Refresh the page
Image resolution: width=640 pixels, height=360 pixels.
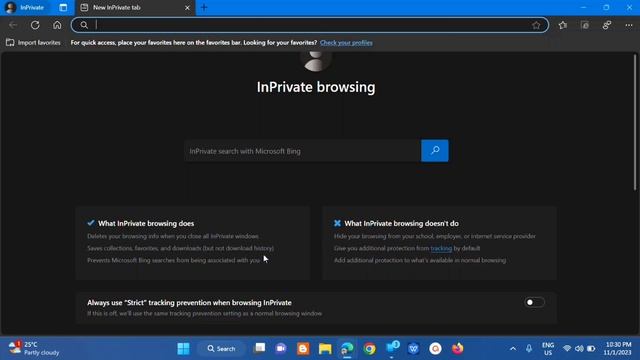tap(35, 25)
